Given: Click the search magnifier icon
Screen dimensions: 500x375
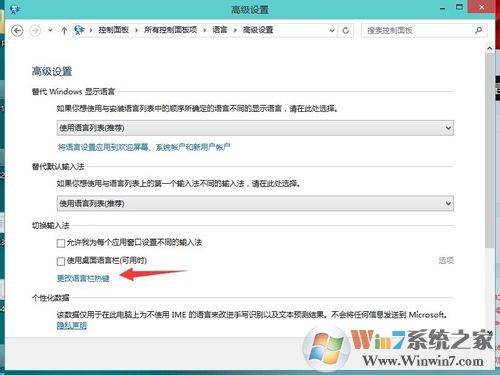Looking at the screenshot, I should pyautogui.click(x=479, y=30).
